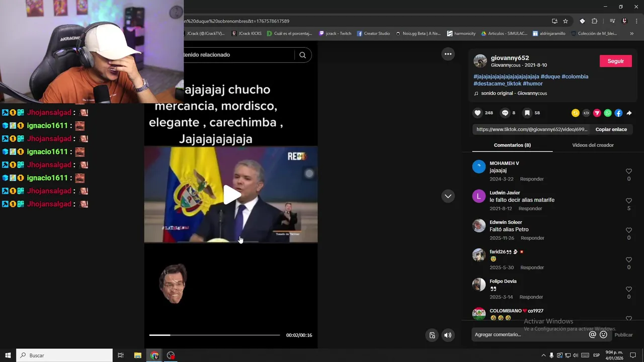Copy the video link with Copiar enlace

click(611, 130)
